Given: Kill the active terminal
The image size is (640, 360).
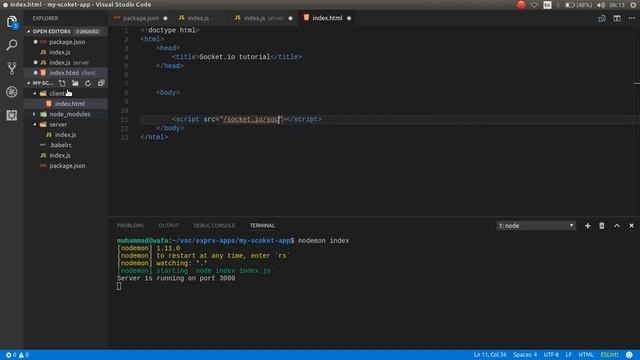Looking at the screenshot, I should coord(602,226).
